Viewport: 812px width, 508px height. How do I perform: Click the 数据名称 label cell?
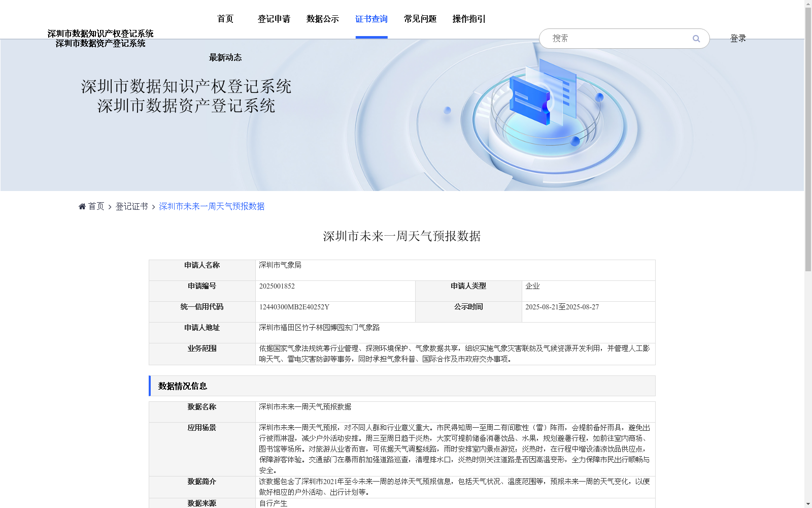click(x=202, y=412)
